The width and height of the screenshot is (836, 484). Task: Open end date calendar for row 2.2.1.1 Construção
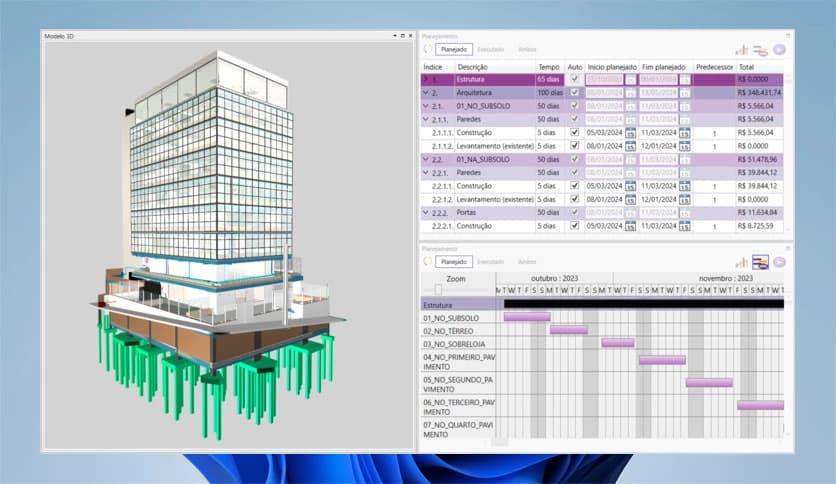pyautogui.click(x=685, y=186)
